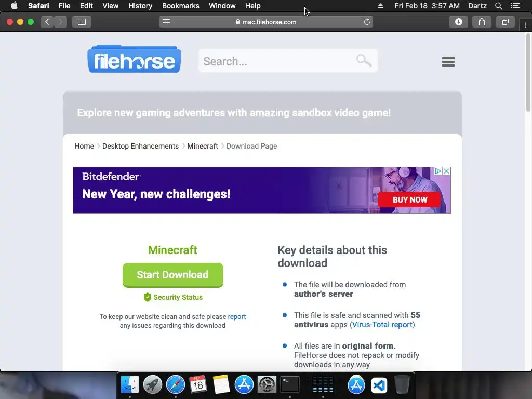The height and width of the screenshot is (399, 532).
Task: Open Minecraft breadcrumb link
Action: click(x=203, y=146)
